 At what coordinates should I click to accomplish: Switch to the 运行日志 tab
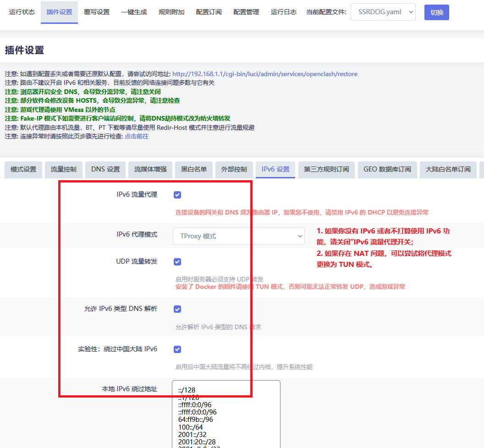pyautogui.click(x=283, y=12)
